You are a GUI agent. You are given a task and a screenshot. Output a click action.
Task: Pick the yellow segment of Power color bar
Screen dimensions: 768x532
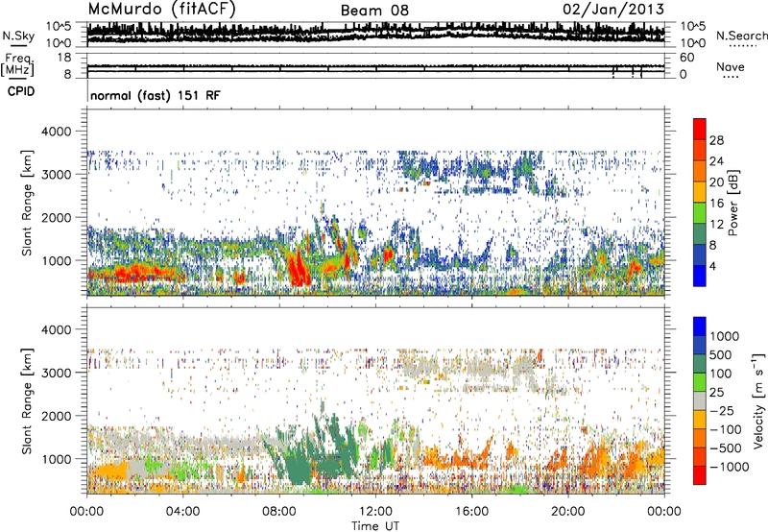pyautogui.click(x=700, y=192)
